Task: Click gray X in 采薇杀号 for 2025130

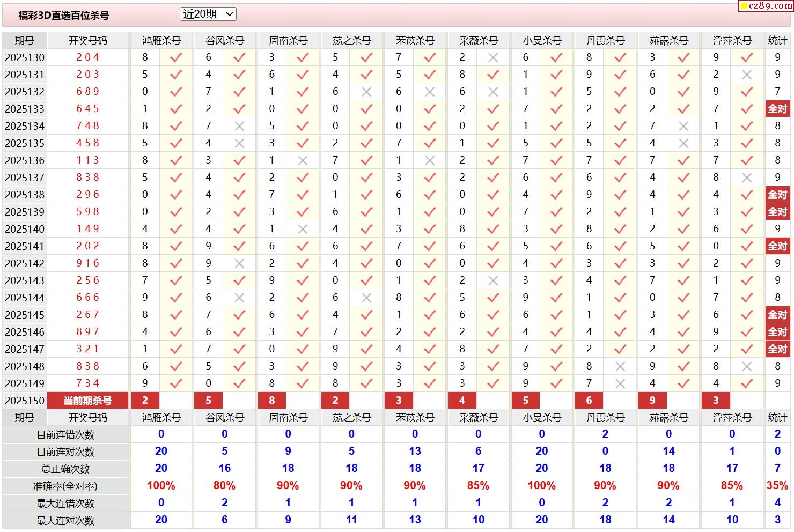Action: point(493,57)
